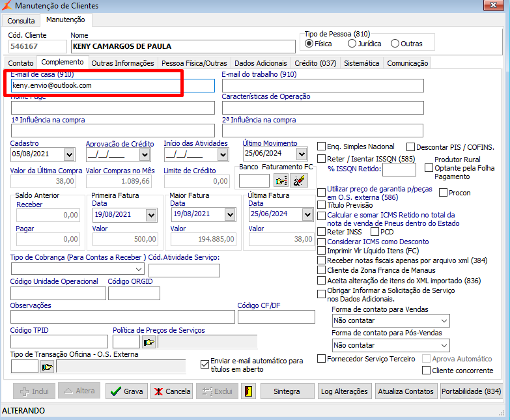Viewport: 510px width, 420px height.
Task: Check Cliente concorrente box
Action: coord(426,371)
